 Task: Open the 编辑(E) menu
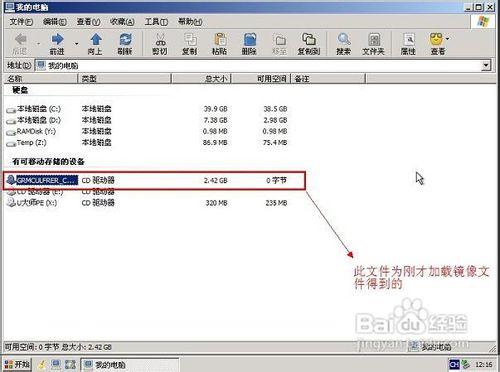[x=55, y=22]
